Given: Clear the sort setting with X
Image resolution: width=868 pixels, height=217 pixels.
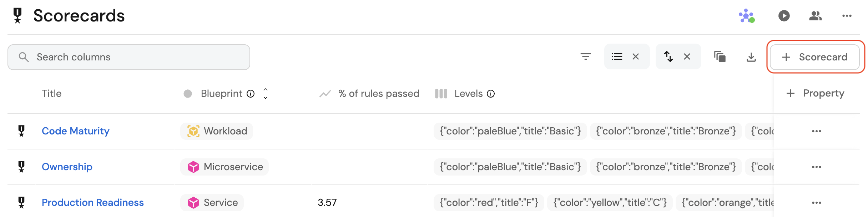Looking at the screenshot, I should coord(687,56).
